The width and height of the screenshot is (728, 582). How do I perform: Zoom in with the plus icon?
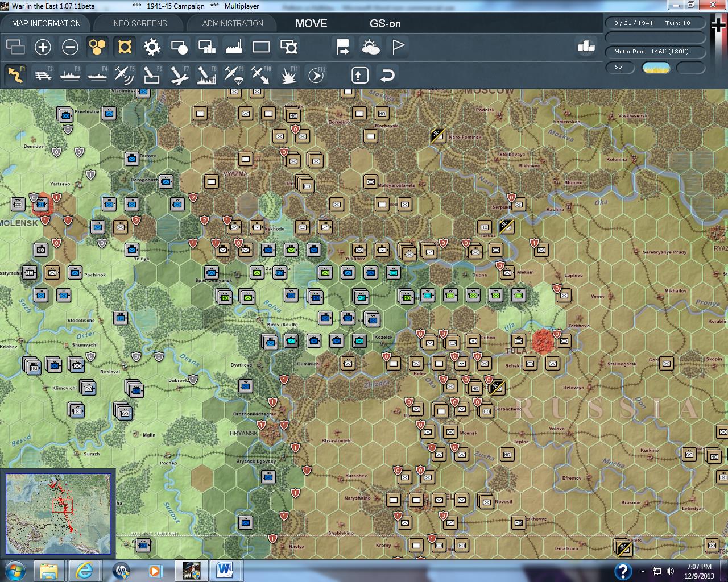[43, 47]
